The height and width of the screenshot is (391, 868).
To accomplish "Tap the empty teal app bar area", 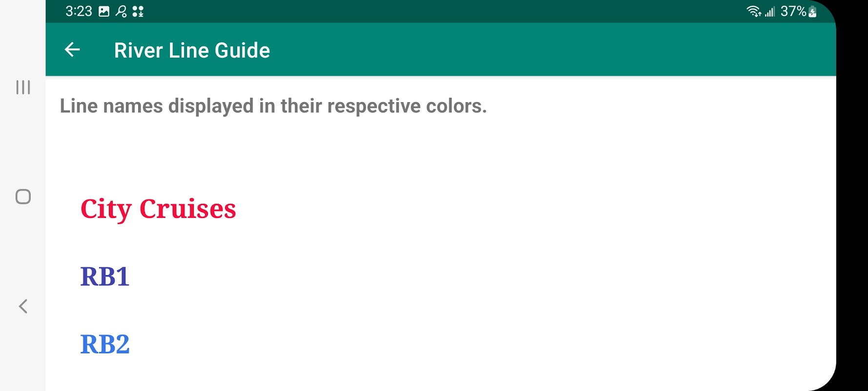I will click(537, 50).
